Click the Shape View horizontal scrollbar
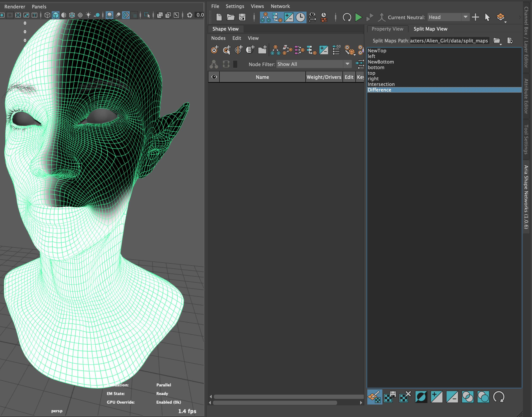Image resolution: width=532 pixels, height=417 pixels. pos(275,403)
